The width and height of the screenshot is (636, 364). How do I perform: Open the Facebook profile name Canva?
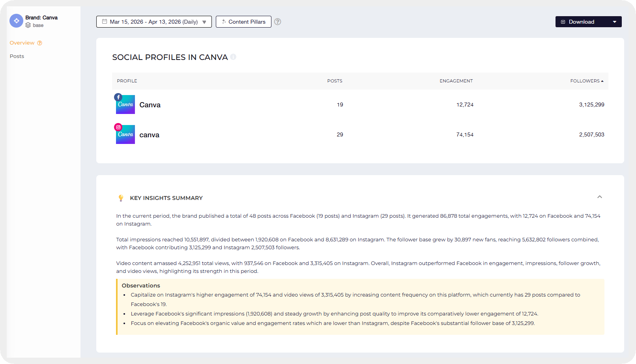[x=150, y=105]
